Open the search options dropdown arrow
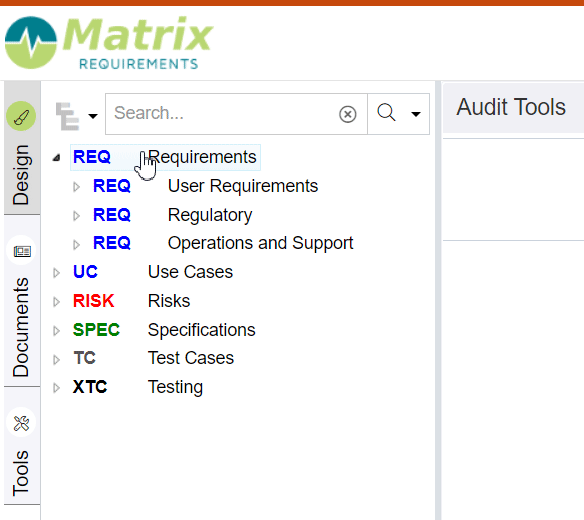584x520 pixels. pyautogui.click(x=416, y=114)
